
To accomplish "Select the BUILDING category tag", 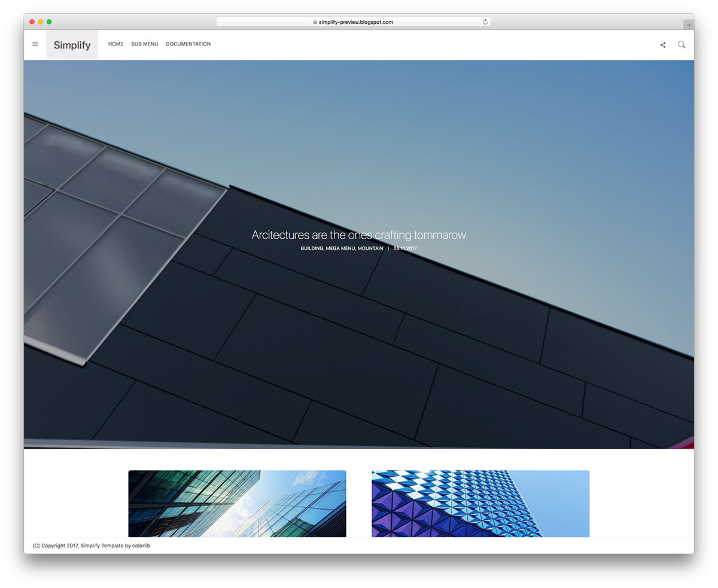I will tap(312, 248).
